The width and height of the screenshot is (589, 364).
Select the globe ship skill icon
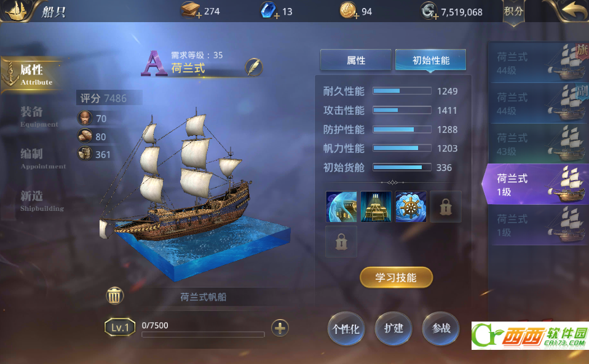341,207
